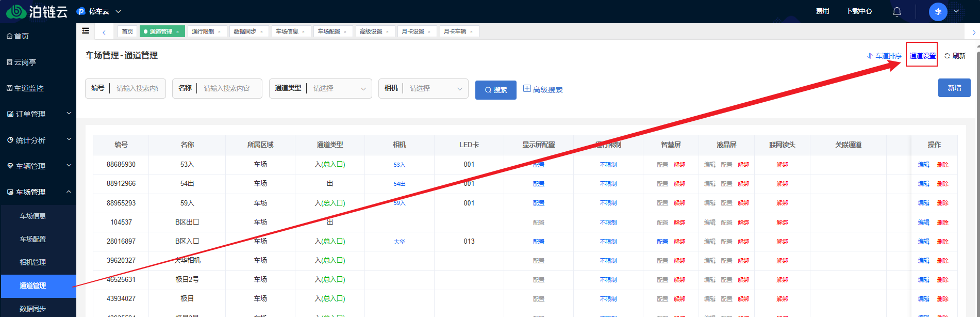980x317 pixels.
Task: Close the 通行限制 tab
Action: click(220, 32)
